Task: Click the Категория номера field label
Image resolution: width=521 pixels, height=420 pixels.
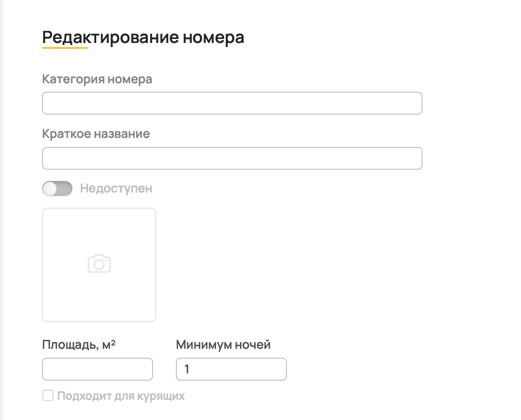Action: click(x=97, y=79)
